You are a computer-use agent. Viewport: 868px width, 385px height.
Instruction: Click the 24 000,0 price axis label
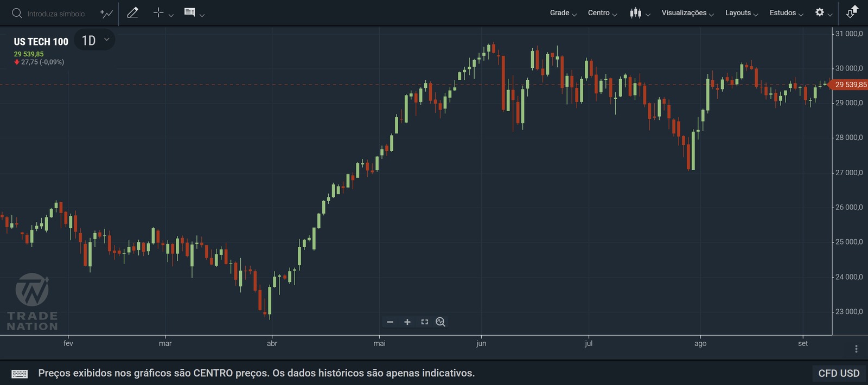click(849, 277)
